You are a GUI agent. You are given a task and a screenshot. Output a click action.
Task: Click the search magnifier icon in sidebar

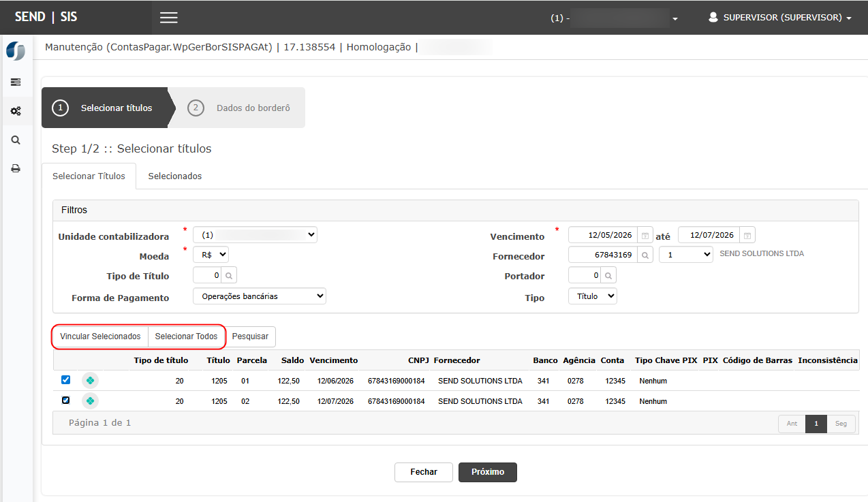(x=16, y=140)
